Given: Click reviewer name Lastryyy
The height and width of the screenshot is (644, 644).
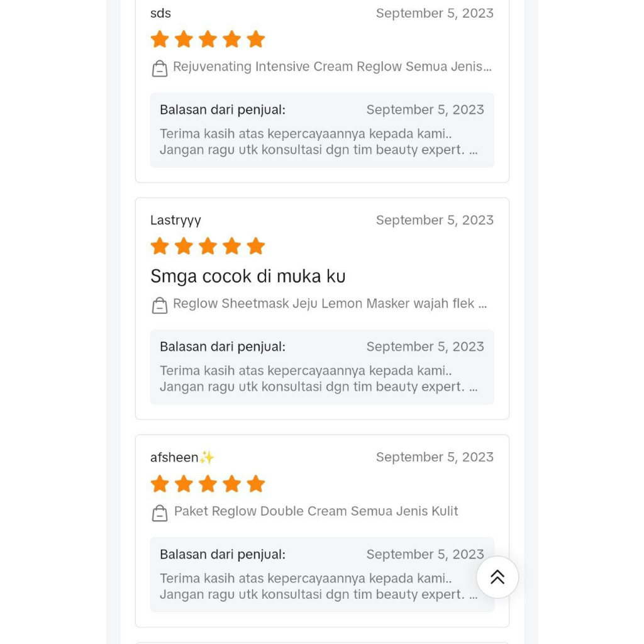Looking at the screenshot, I should click(175, 220).
